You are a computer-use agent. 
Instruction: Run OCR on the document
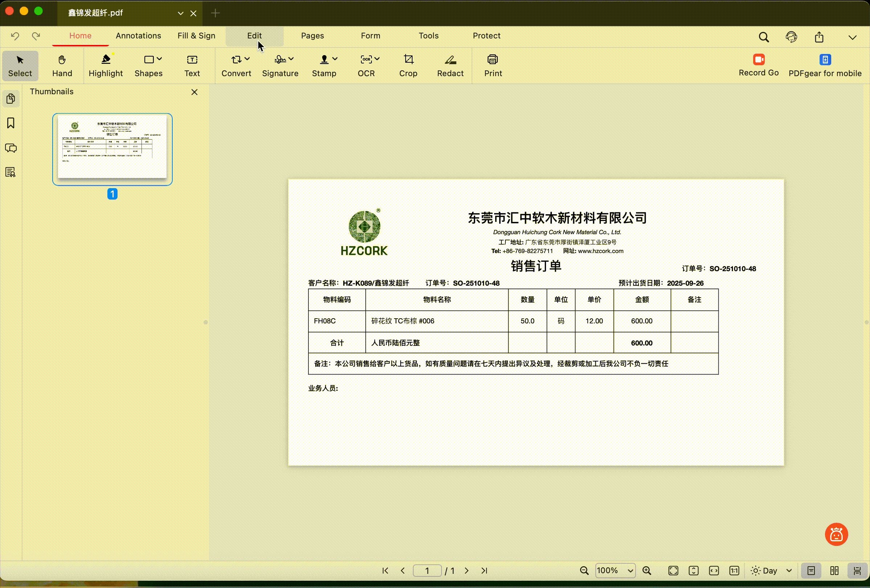(366, 66)
